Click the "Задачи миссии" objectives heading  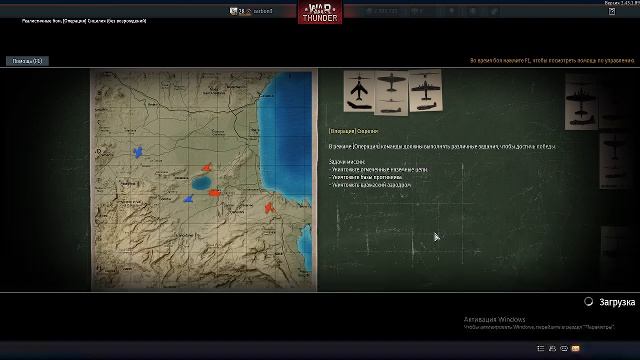[x=347, y=162]
